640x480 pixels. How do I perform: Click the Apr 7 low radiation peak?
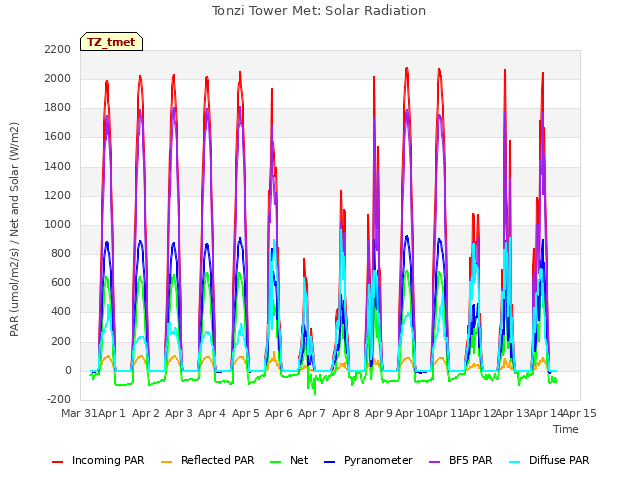click(x=304, y=260)
